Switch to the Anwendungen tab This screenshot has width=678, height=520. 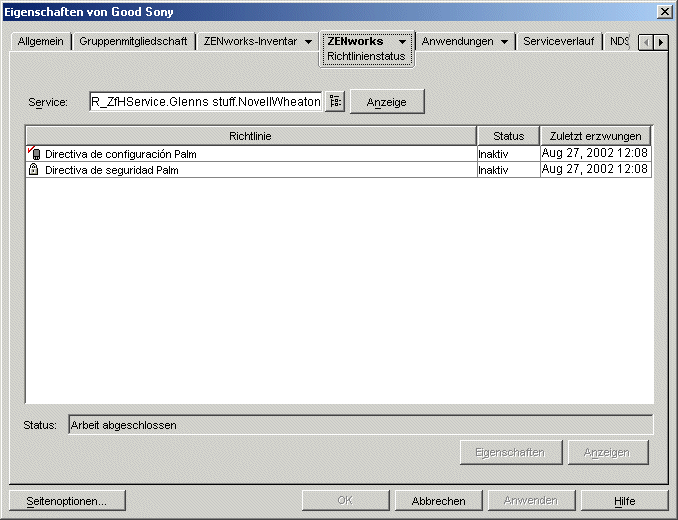point(457,41)
